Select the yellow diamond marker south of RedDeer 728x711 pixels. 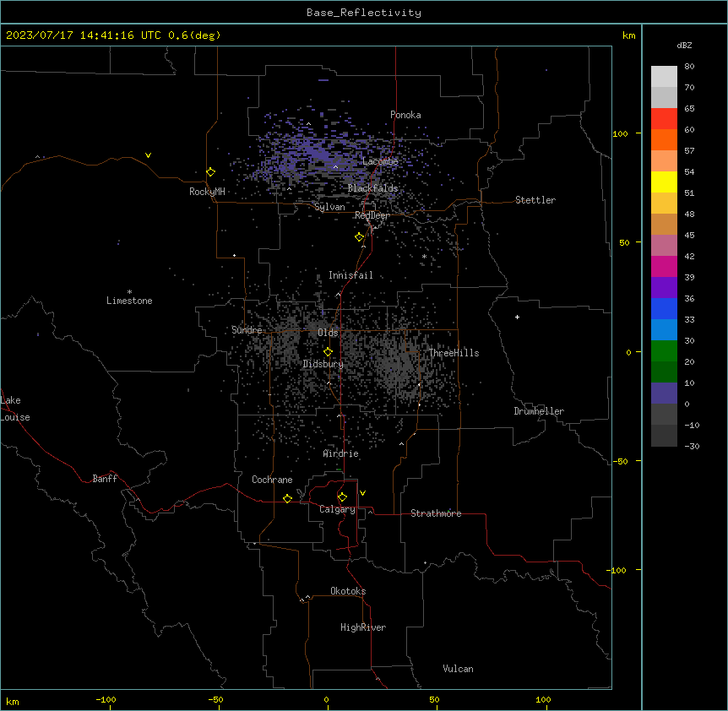[360, 237]
